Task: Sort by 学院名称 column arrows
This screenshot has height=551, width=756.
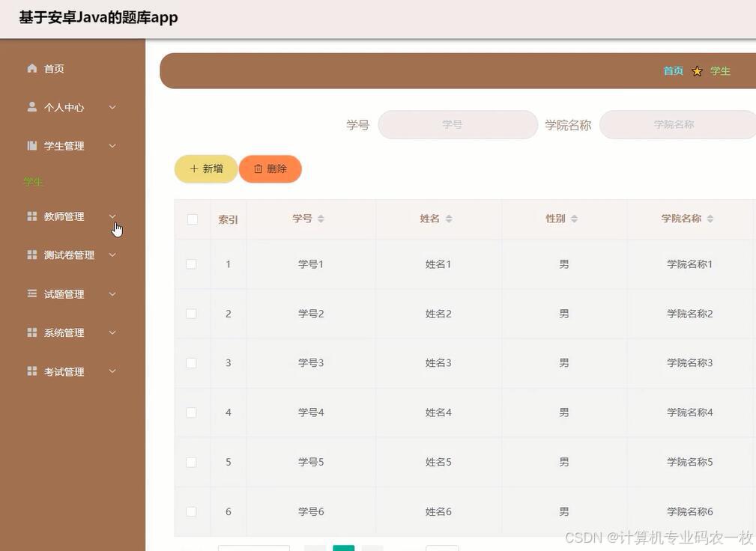Action: pyautogui.click(x=710, y=219)
